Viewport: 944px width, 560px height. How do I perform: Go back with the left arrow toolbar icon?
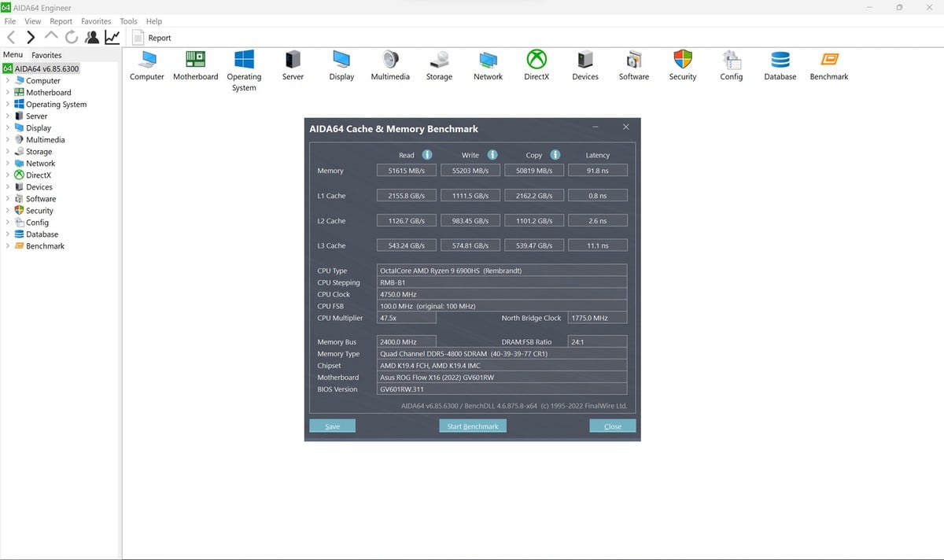tap(11, 37)
